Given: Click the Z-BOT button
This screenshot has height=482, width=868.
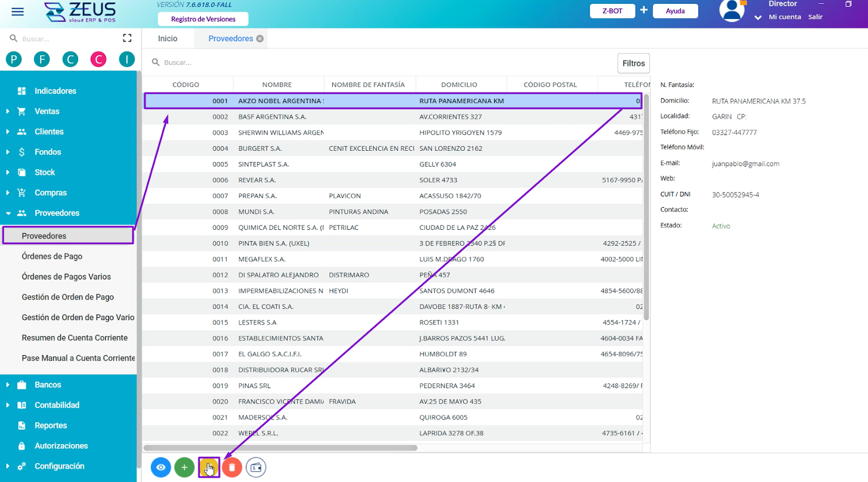Looking at the screenshot, I should [612, 11].
